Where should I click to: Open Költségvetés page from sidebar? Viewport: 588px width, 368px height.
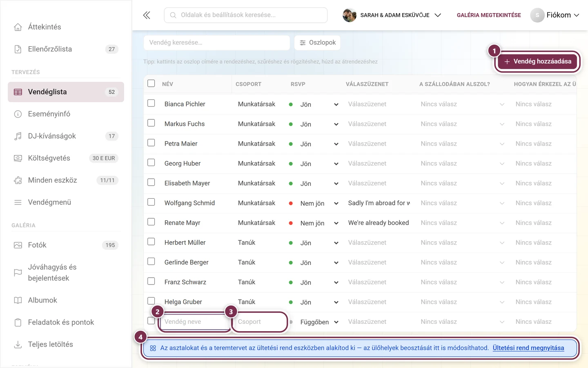[66, 158]
